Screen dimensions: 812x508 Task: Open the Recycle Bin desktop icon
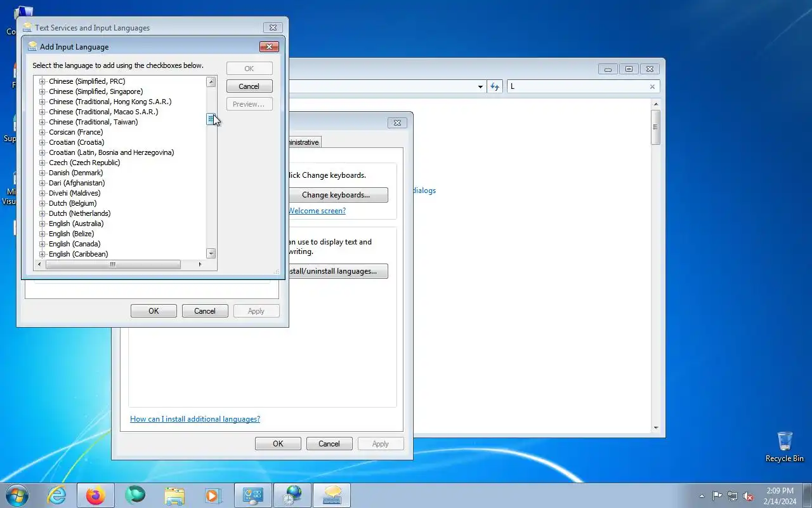pos(785,446)
